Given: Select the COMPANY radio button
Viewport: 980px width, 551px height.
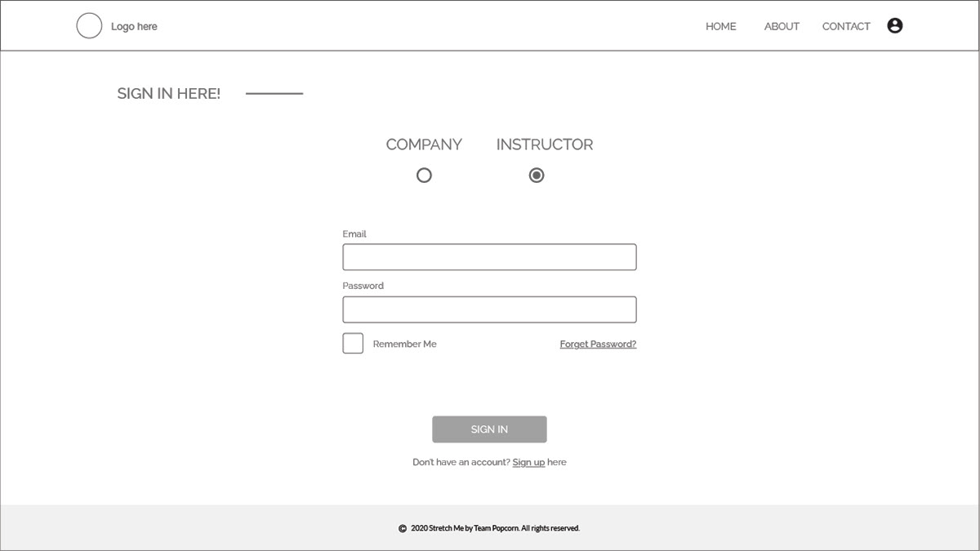Looking at the screenshot, I should click(424, 175).
